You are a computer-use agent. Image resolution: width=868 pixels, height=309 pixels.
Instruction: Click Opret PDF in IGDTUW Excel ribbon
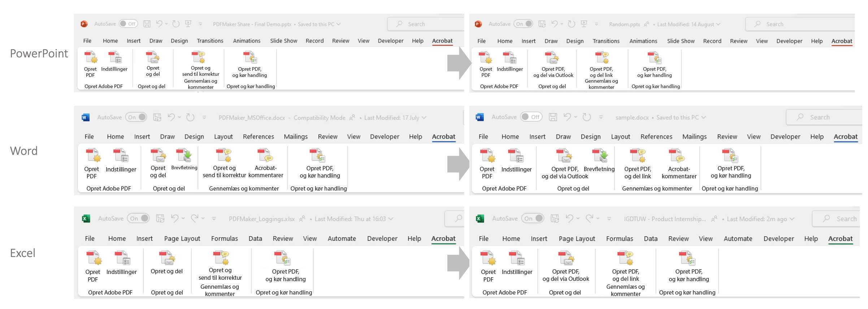(x=489, y=266)
